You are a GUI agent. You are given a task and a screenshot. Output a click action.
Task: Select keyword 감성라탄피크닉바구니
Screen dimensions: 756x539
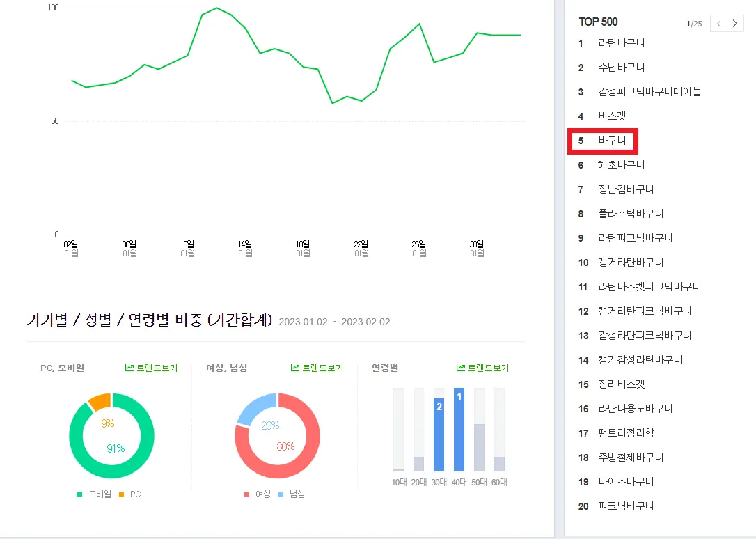(x=645, y=336)
